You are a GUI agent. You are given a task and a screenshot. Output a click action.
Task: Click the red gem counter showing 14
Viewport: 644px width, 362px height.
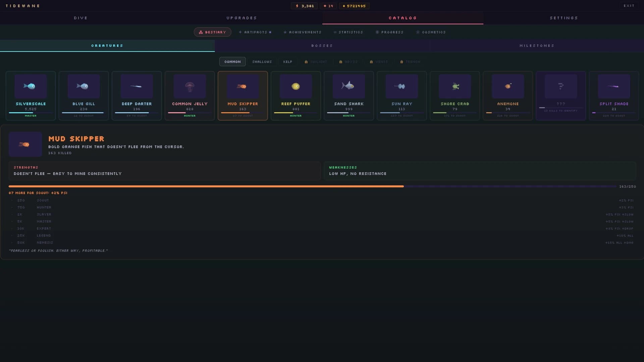click(x=328, y=6)
